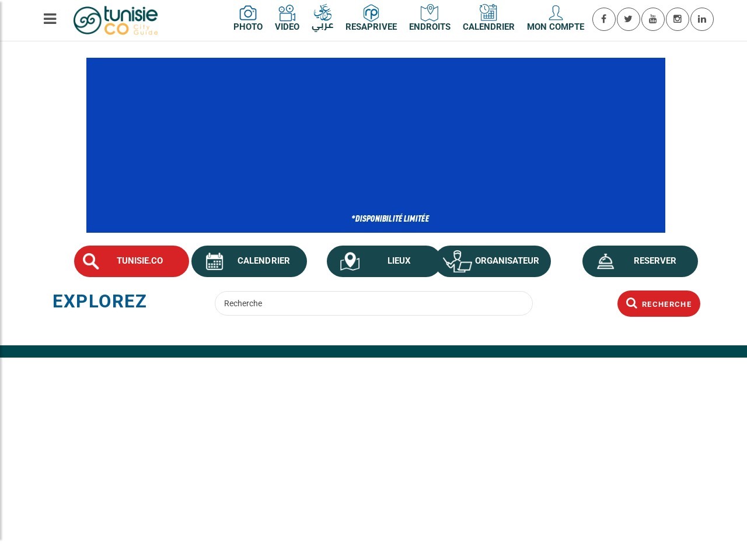Select the ORGANISATEUR pill tab
747x560 pixels.
tap(493, 261)
